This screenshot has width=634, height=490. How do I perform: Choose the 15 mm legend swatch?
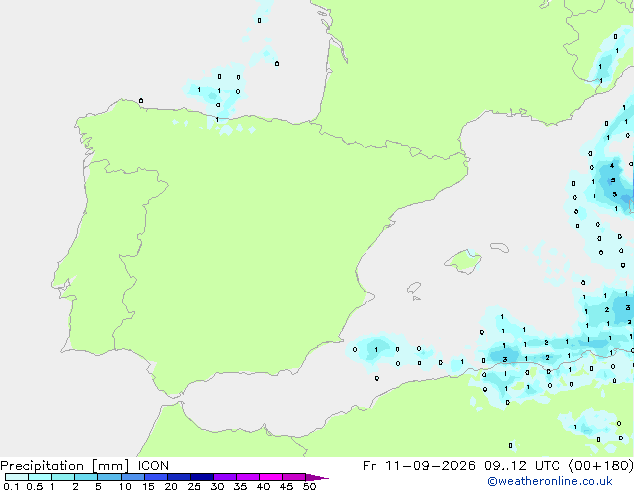click(156, 477)
